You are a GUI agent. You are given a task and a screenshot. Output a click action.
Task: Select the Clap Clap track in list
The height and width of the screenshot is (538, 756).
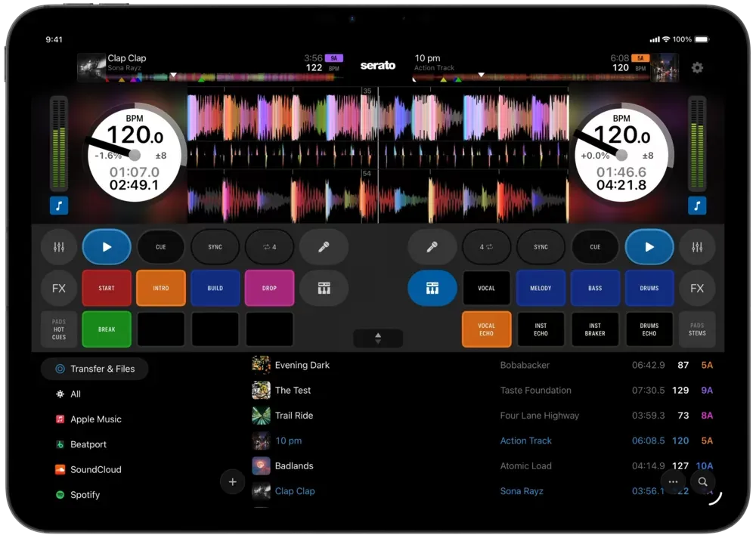click(x=482, y=490)
